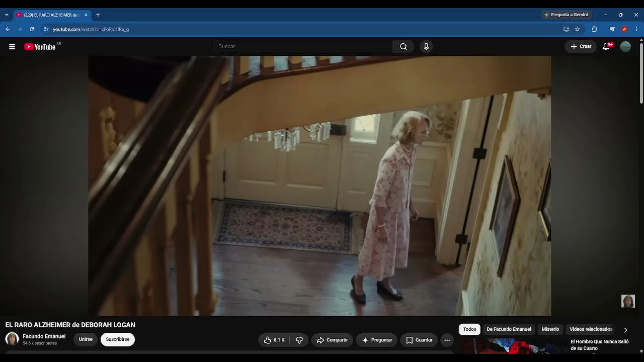Viewport: 644px width, 362px height.
Task: Click the scrollbar down arrow
Action: (x=641, y=351)
